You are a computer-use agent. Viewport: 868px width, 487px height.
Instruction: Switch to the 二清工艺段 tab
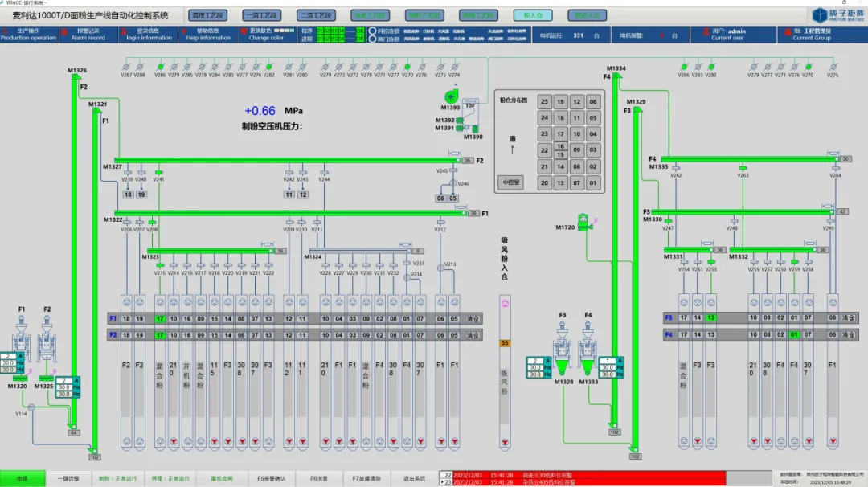(316, 15)
